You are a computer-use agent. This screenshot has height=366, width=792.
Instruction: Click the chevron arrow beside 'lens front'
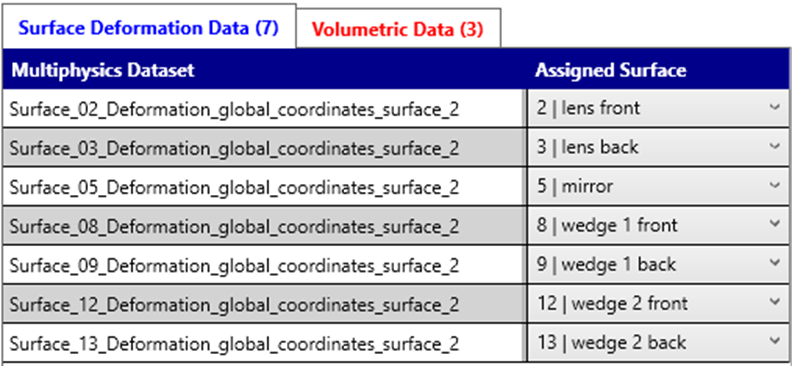(774, 108)
